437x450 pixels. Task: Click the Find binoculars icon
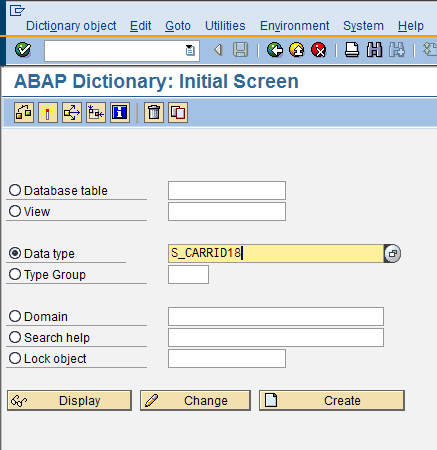click(374, 50)
